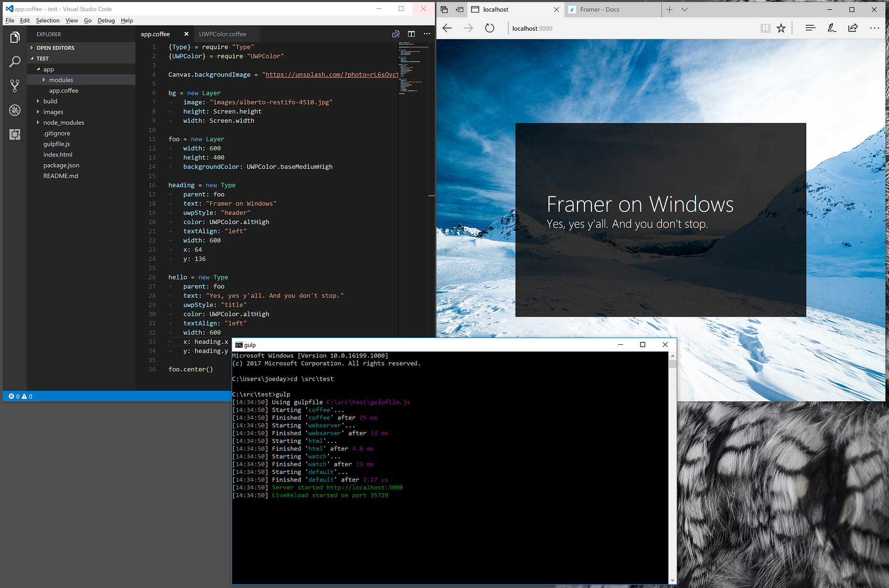Switch to the Framer - Docs browser tab

pos(613,9)
